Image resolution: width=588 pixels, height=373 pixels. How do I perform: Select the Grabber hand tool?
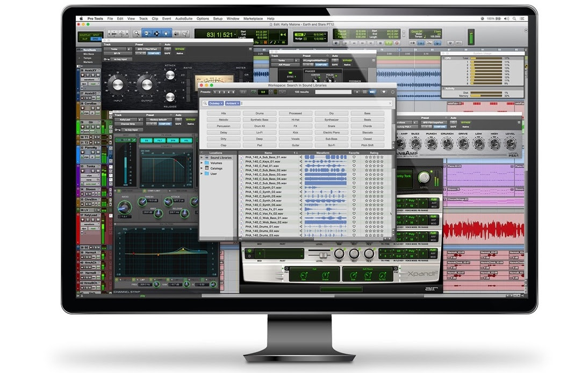(166, 34)
